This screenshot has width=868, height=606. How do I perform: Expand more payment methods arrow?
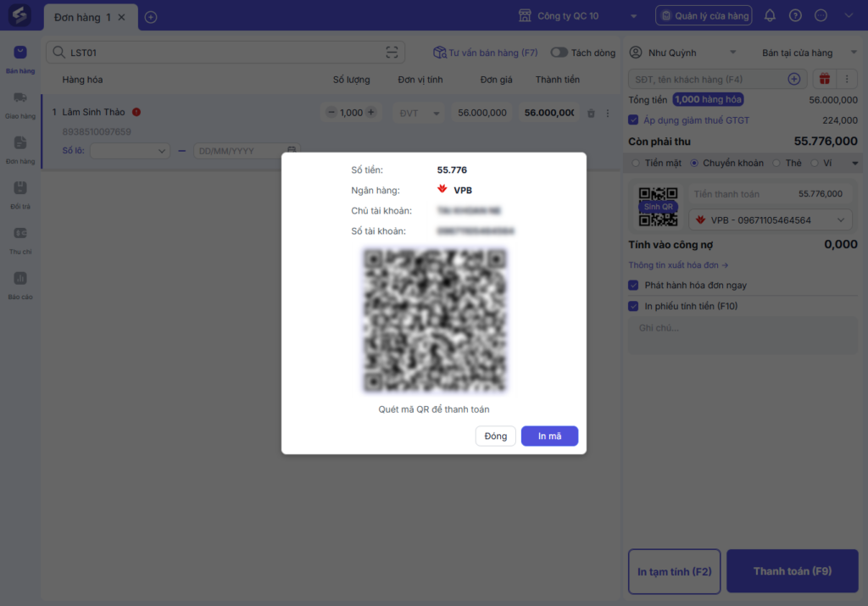pos(854,164)
